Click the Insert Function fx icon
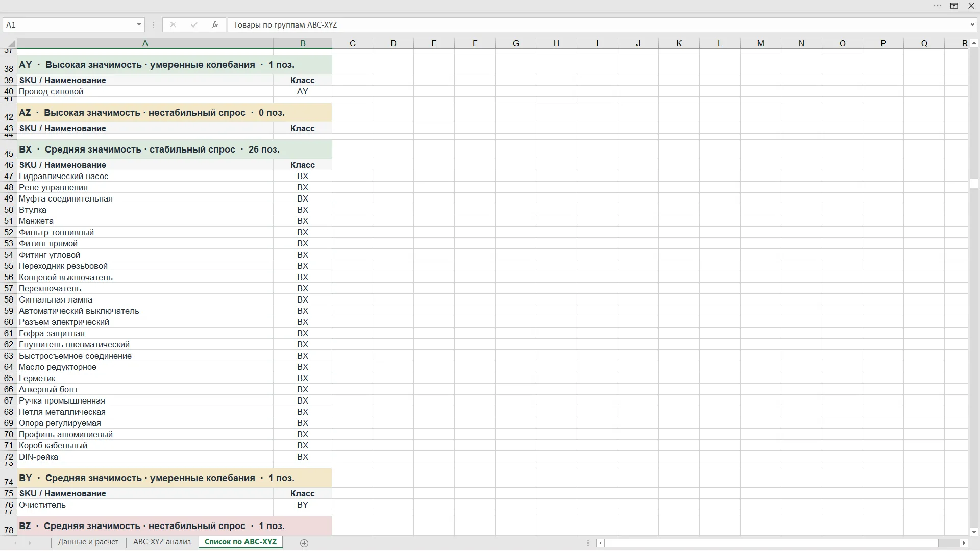This screenshot has width=980, height=551. (215, 24)
